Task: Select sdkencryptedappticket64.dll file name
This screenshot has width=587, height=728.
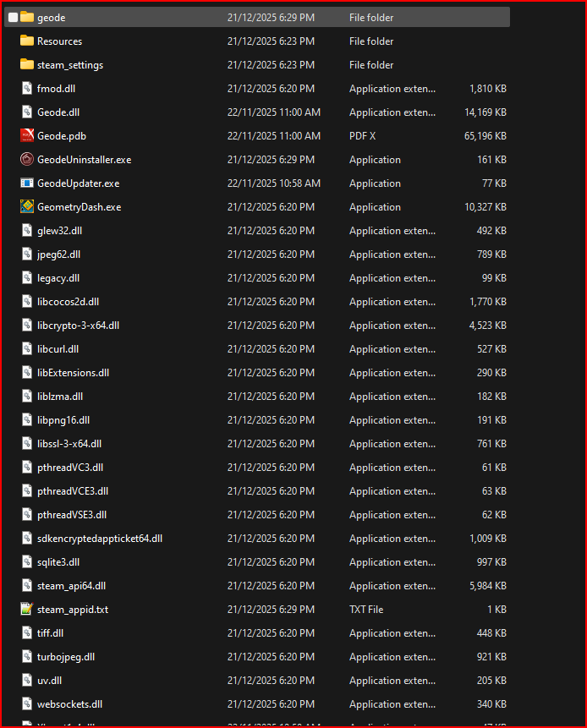Action: point(99,539)
